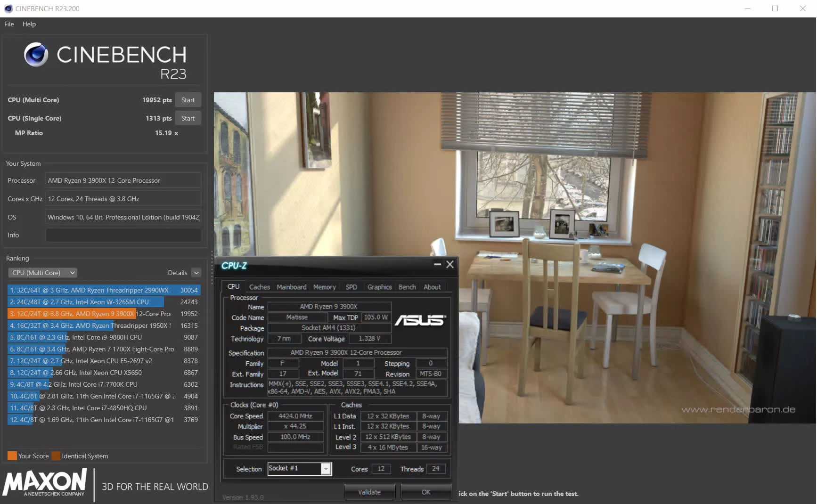Viewport: 817px width, 504px height.
Task: Select ranking row Intel Xeon CPU E5-2697 v2
Action: click(104, 361)
